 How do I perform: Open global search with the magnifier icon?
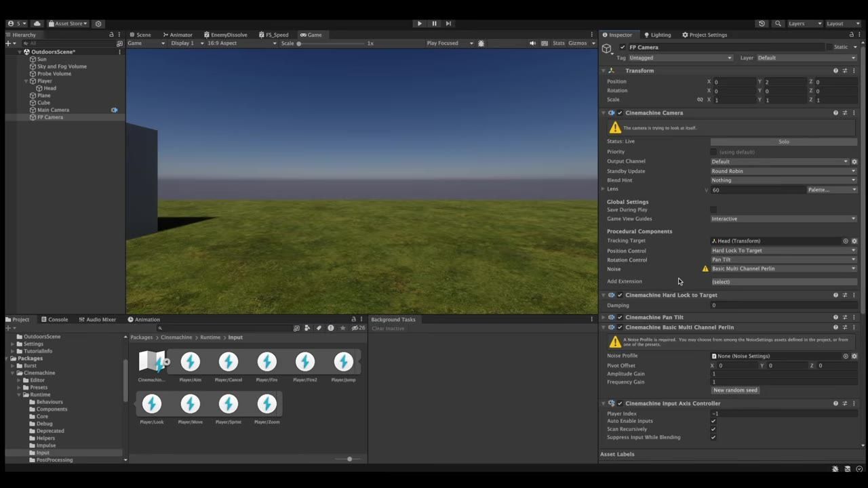coord(778,24)
